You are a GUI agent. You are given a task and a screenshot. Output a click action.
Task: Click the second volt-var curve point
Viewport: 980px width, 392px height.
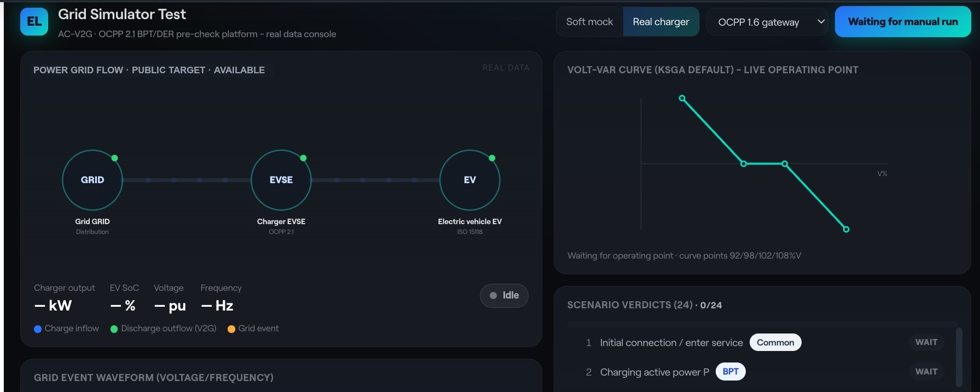[x=744, y=163]
